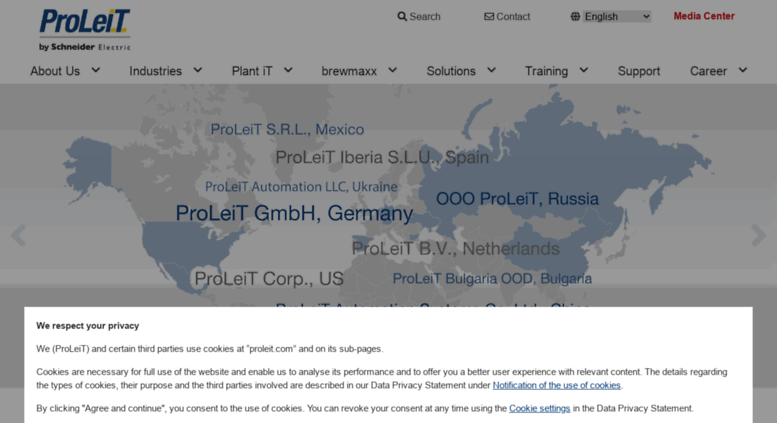Click ProLeiT Corp., US text
Viewport: 777px width, 423px height.
coord(269,278)
